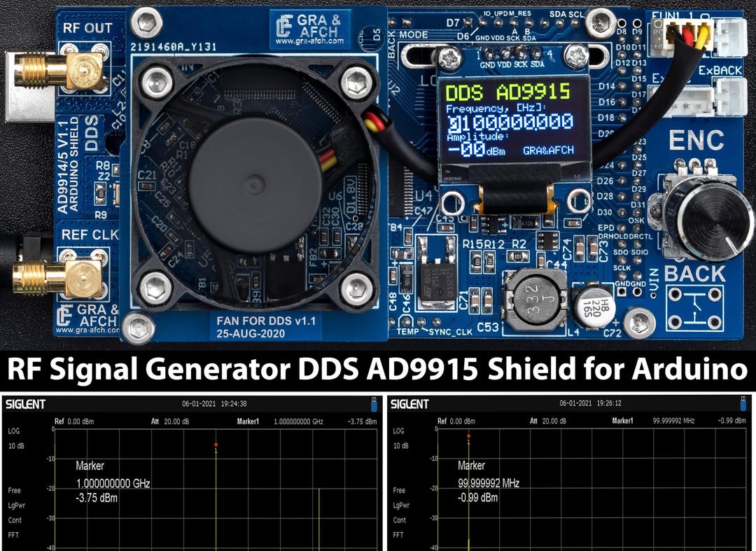Select the marker 1 diamond on the 99.999992 MHz trace
Image resolution: width=756 pixels, height=551 pixels.
click(x=468, y=435)
